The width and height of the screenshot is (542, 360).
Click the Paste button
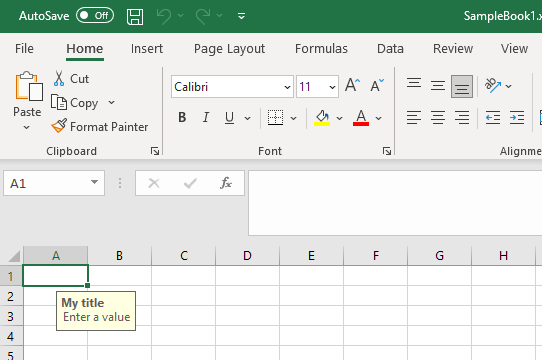tap(27, 100)
